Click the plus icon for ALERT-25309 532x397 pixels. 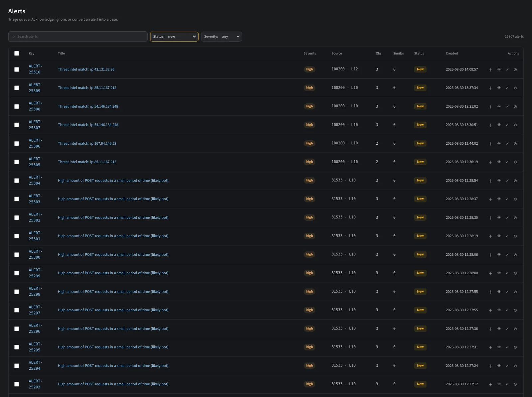(x=490, y=88)
